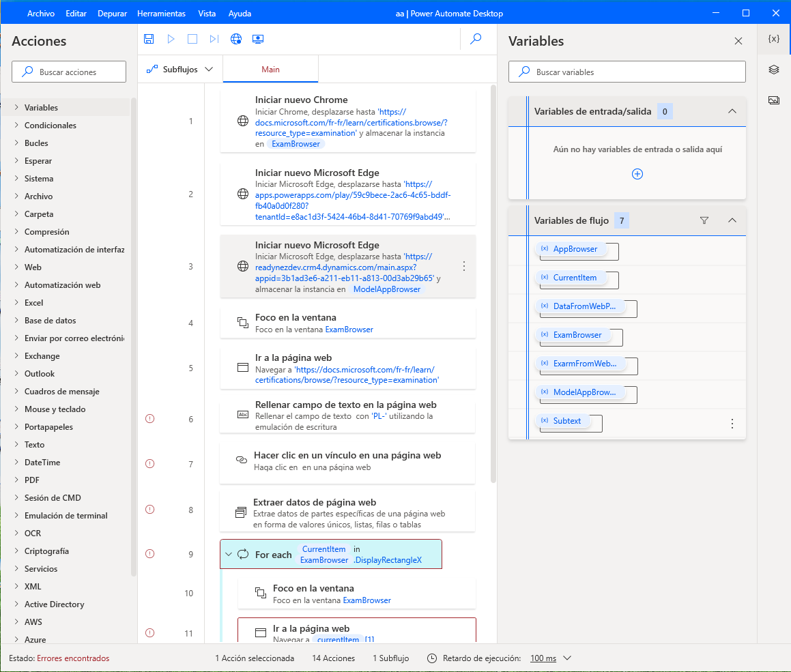Screen dimensions: 791x672
Task: Run the next action with step-over icon
Action: pos(214,39)
